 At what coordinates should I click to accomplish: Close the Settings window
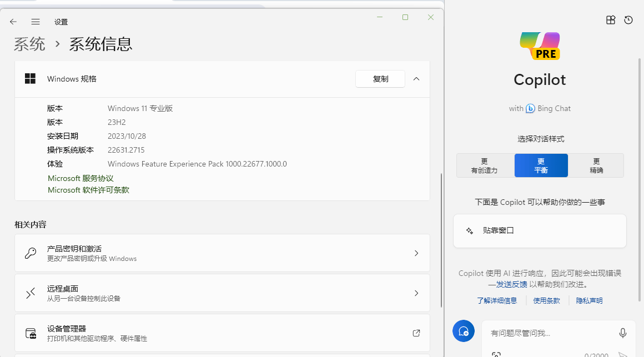click(x=431, y=17)
